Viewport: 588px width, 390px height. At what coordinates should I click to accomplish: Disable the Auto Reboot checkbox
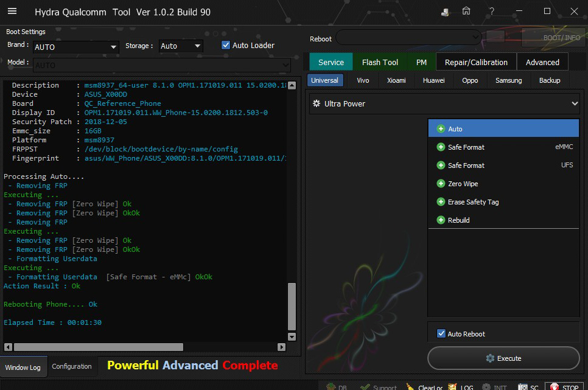coord(441,333)
